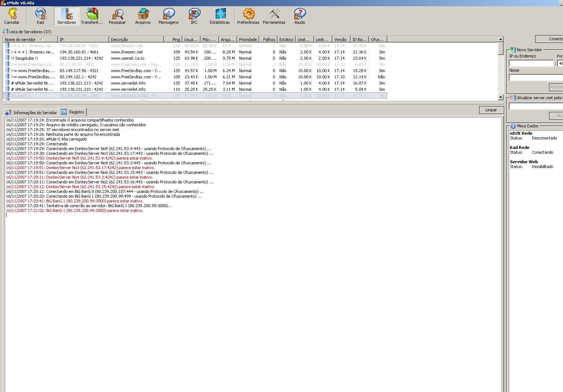Open the Arquivos shared files icon
Image resolution: width=563 pixels, height=392 pixels.
143,16
